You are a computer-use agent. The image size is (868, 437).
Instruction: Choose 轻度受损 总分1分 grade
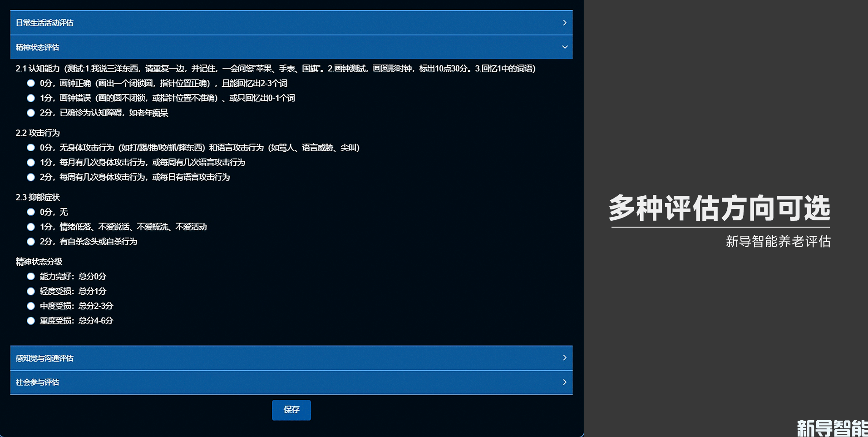31,291
